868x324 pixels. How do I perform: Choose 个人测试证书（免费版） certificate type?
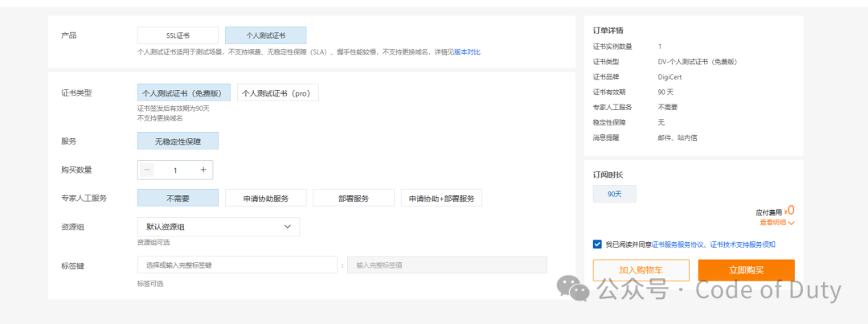click(184, 92)
